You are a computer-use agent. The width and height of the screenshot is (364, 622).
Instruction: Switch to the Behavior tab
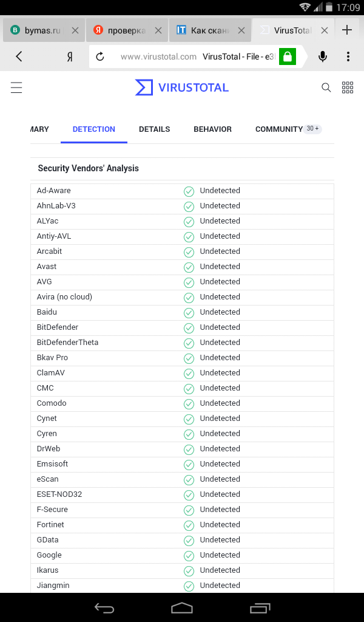[212, 129]
